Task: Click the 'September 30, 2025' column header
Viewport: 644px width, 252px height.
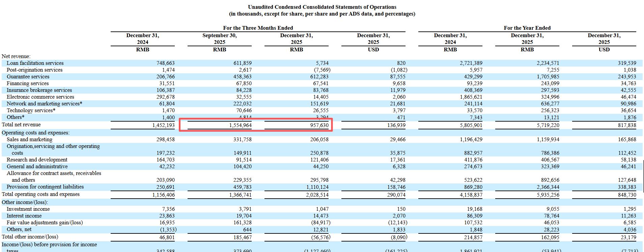Action: click(x=220, y=39)
